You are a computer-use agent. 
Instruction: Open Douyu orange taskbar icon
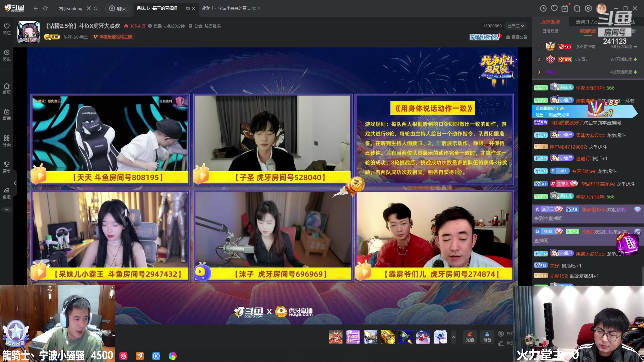point(140,356)
